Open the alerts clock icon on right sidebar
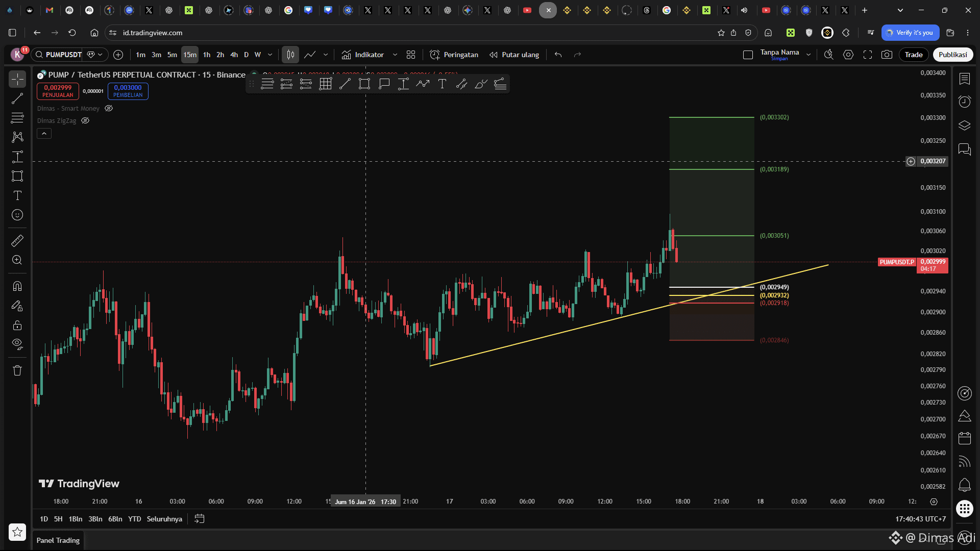980x551 pixels. [x=964, y=102]
